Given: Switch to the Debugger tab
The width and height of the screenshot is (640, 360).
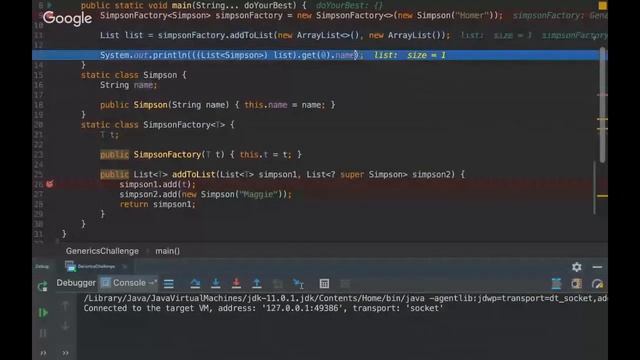Looking at the screenshot, I should coord(76,283).
